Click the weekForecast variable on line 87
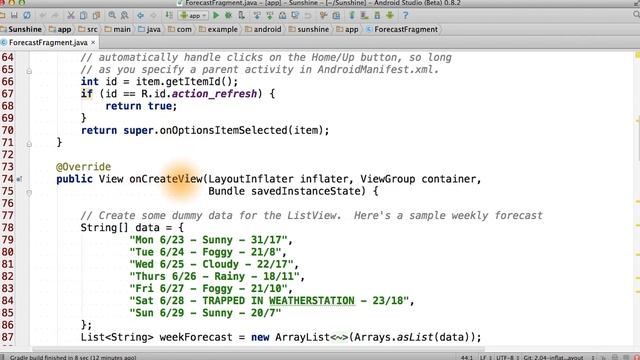Screen dimensions: 640x360 coord(196,338)
